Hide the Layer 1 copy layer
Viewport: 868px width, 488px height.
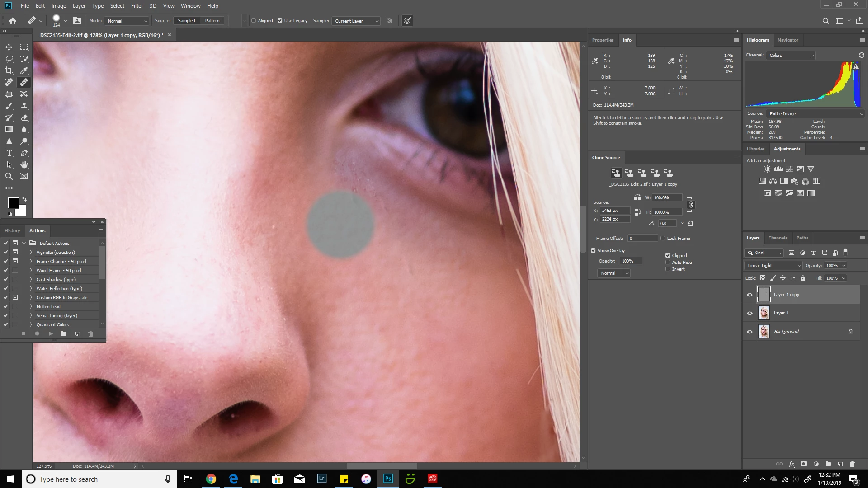coord(750,295)
